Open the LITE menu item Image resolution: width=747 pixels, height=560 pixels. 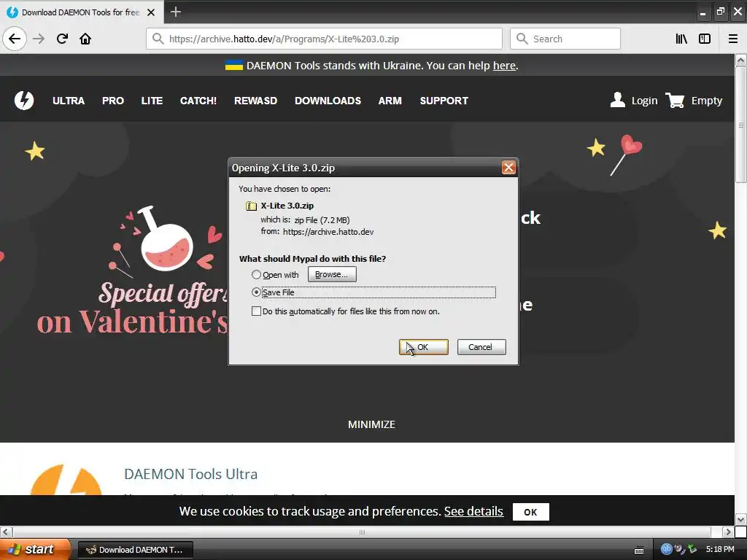(x=152, y=101)
